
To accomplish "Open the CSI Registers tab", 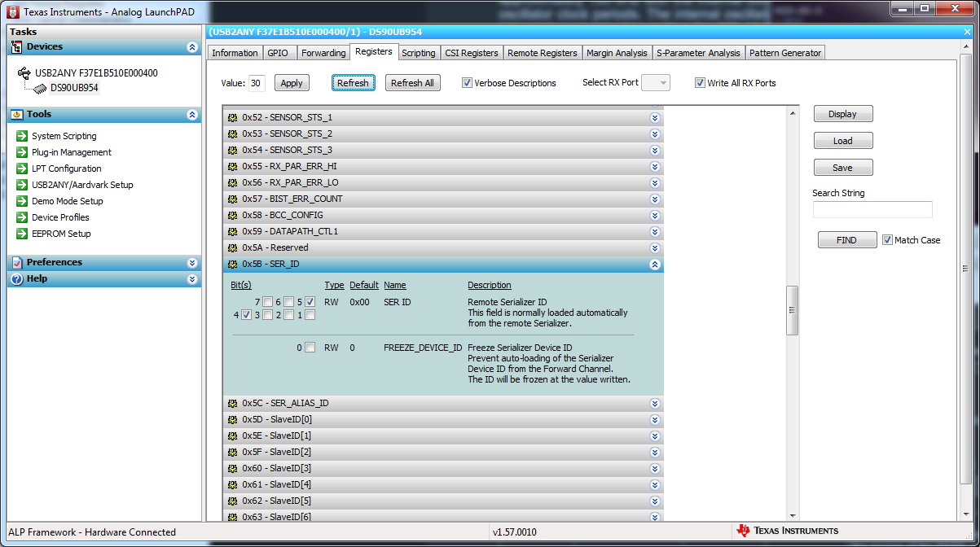I will point(472,53).
